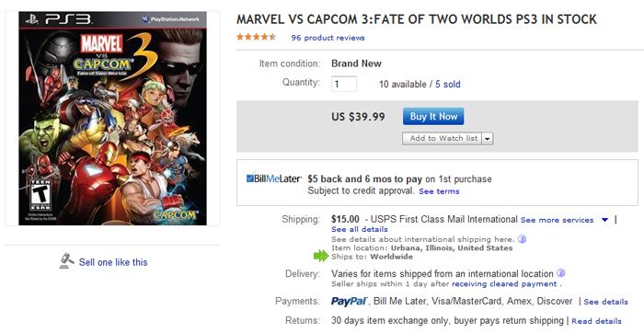Image resolution: width=644 pixels, height=333 pixels.
Task: Click See all details shipping link
Action: (360, 229)
